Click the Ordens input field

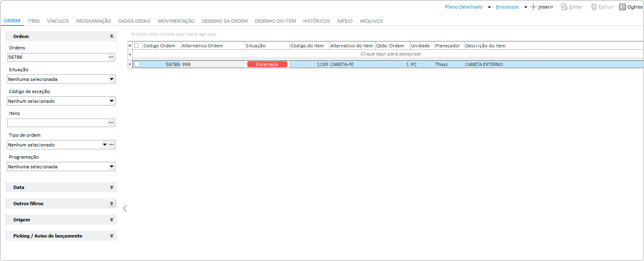57,57
